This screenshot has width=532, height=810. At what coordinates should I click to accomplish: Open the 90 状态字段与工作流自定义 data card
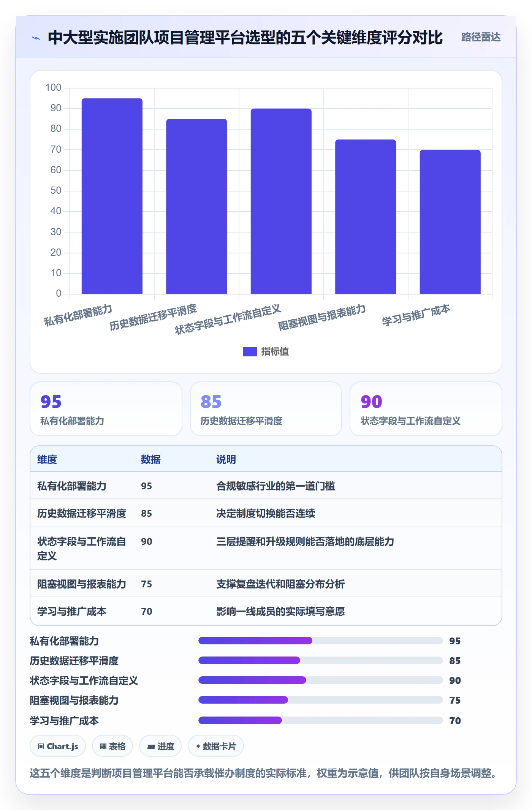(x=426, y=409)
